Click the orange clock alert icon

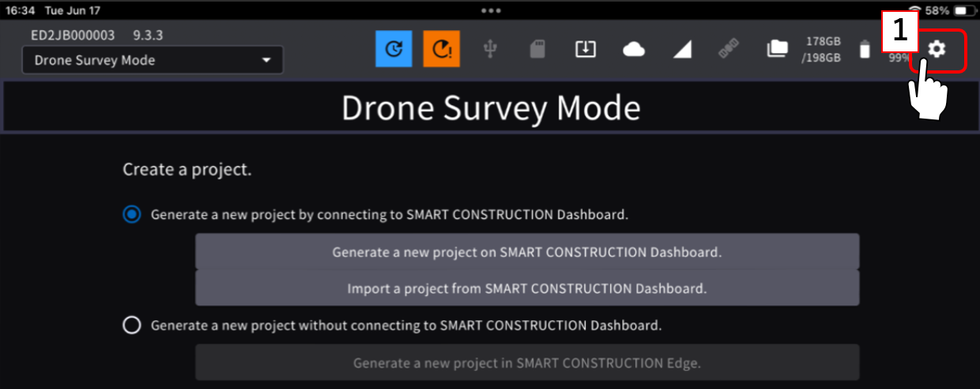441,49
